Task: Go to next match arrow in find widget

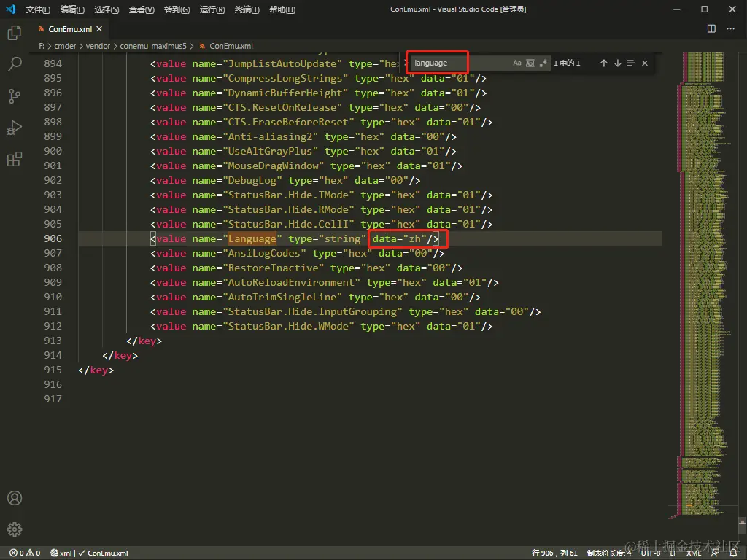Action: point(617,63)
